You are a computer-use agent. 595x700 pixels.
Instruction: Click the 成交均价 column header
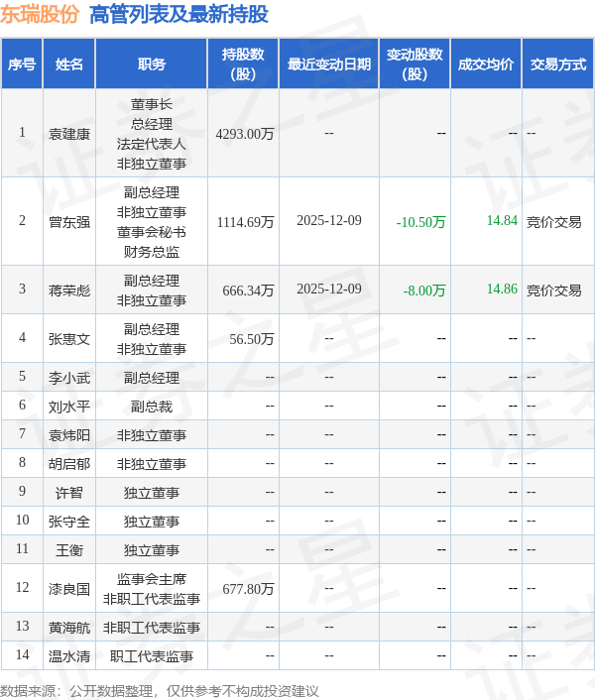tap(486, 63)
